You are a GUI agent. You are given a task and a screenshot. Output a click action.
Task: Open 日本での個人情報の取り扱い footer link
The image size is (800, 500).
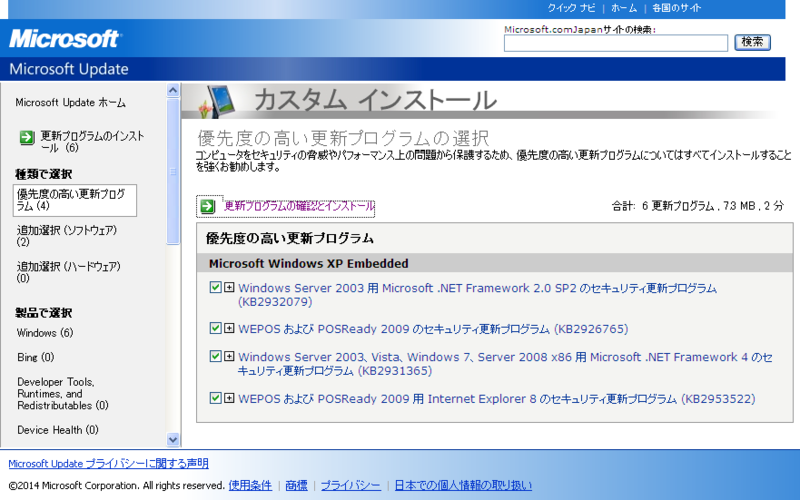pos(463,485)
